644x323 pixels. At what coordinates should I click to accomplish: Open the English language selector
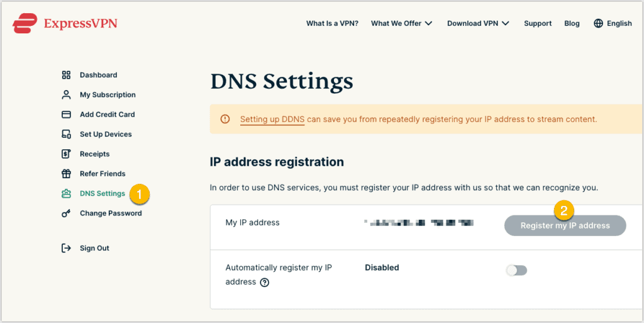[613, 23]
